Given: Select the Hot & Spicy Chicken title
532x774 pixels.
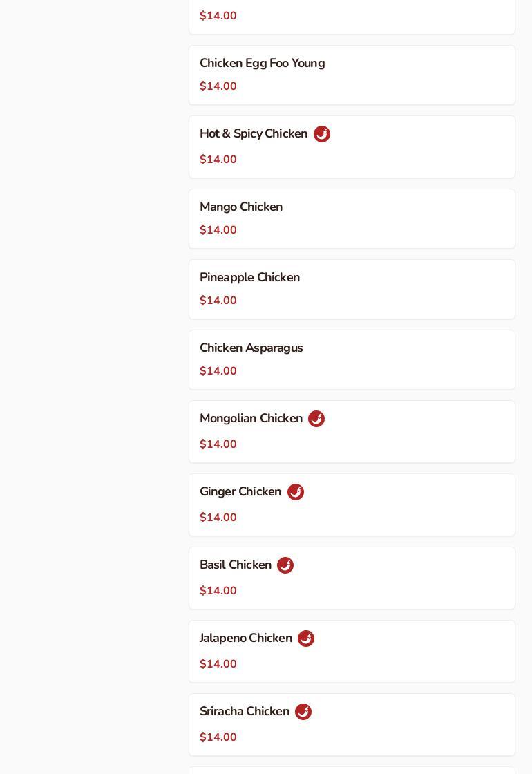Looking at the screenshot, I should [x=254, y=134].
